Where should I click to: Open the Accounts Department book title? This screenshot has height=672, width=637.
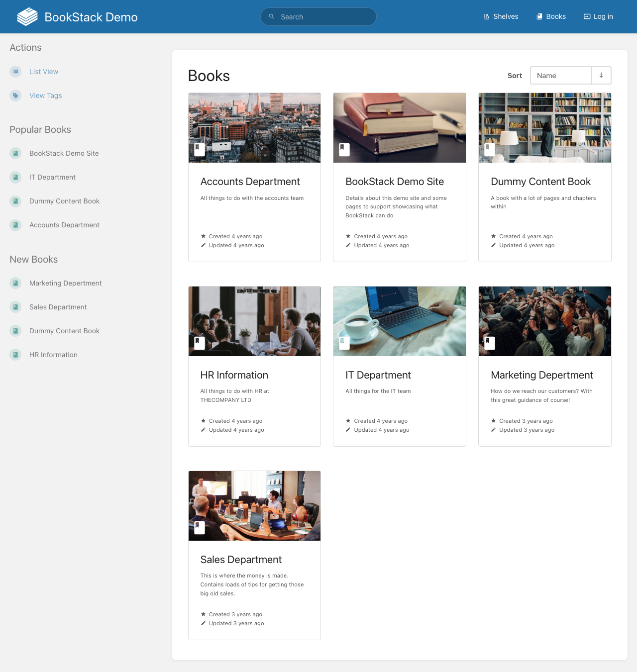[250, 182]
